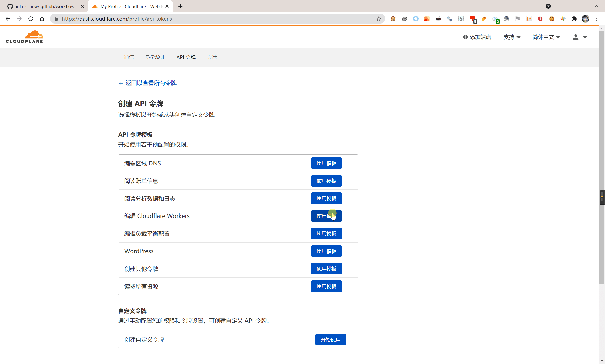Expand the 简体中文 language dropdown
The height and width of the screenshot is (364, 605).
tap(546, 37)
